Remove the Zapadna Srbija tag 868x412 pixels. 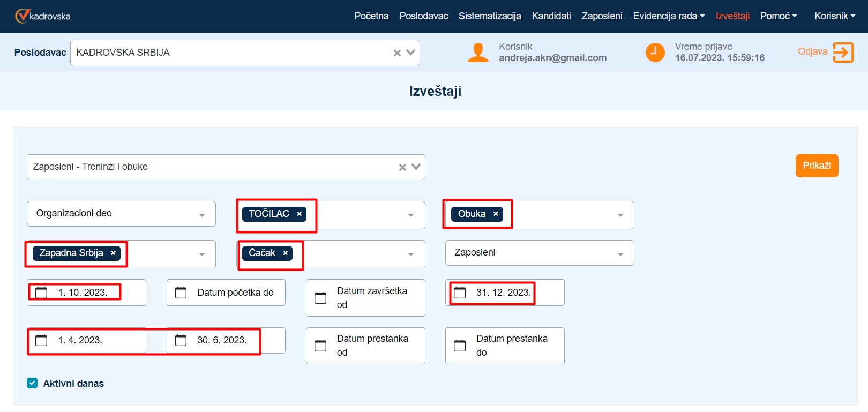pos(113,253)
